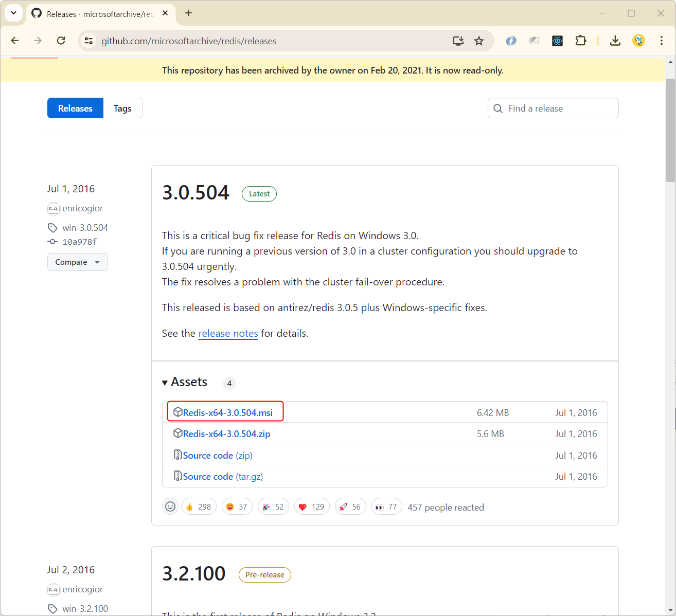Click the gray globe extension icon

(x=534, y=41)
